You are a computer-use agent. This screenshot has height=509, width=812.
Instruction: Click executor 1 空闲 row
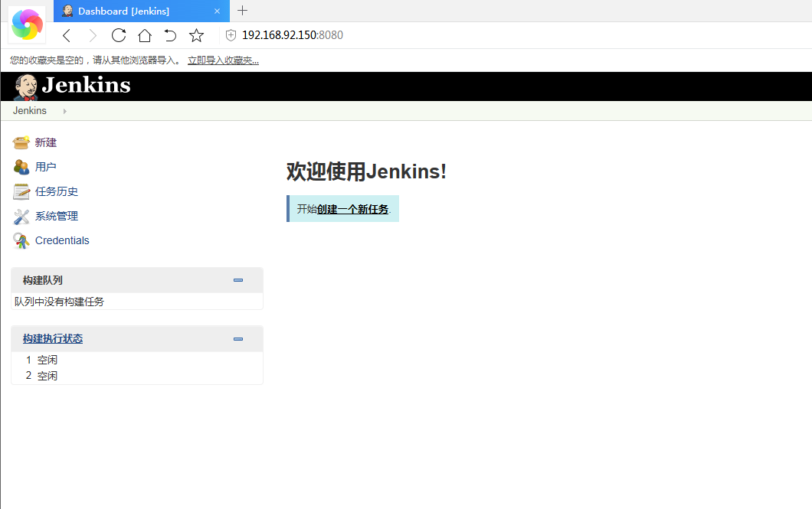click(136, 360)
